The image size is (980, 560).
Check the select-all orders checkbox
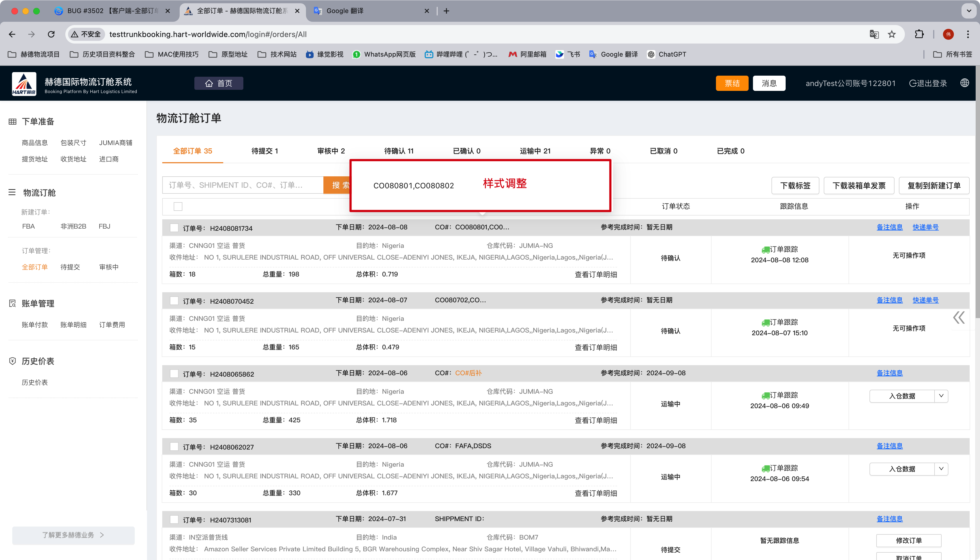[x=178, y=207]
